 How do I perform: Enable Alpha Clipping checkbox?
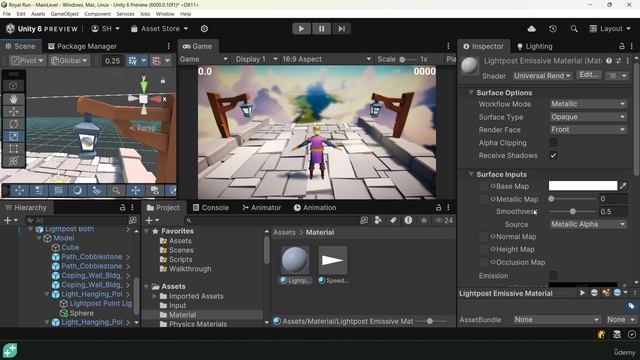[553, 142]
